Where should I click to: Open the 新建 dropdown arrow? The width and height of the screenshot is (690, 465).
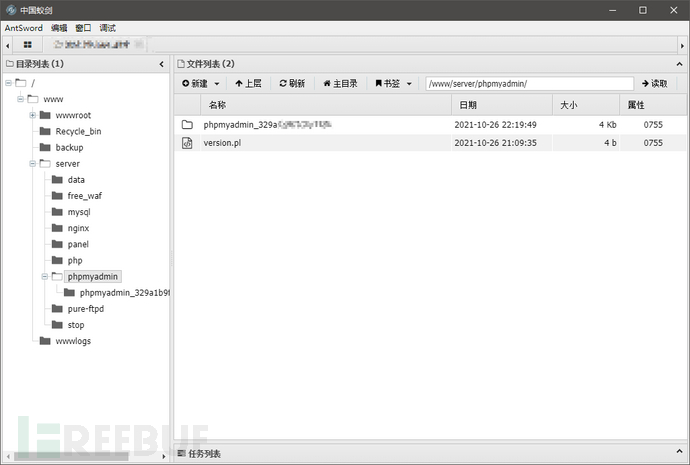point(217,84)
